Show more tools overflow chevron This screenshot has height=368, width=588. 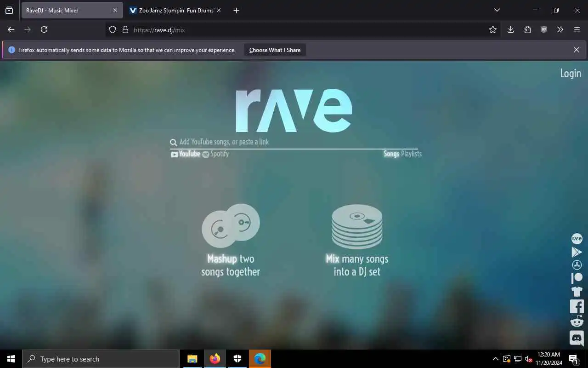tap(560, 29)
